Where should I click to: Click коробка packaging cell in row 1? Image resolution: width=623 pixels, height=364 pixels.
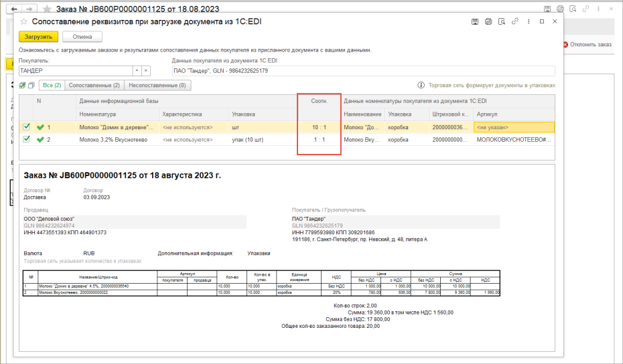pos(407,127)
